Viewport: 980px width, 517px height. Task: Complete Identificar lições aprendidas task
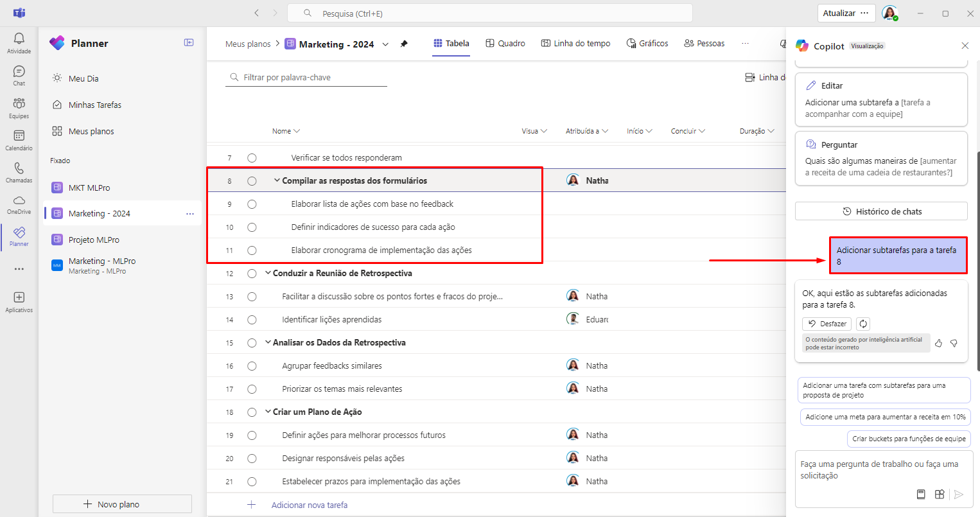pyautogui.click(x=252, y=320)
